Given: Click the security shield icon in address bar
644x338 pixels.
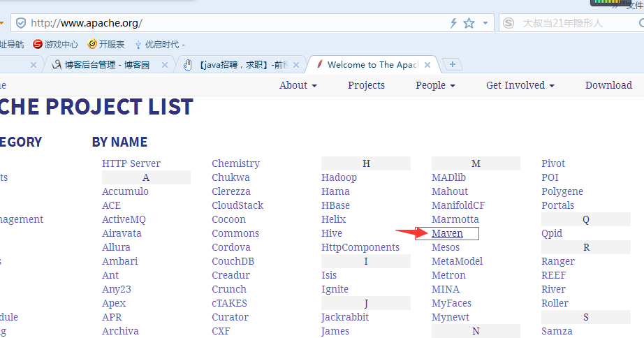Looking at the screenshot, I should [x=20, y=23].
